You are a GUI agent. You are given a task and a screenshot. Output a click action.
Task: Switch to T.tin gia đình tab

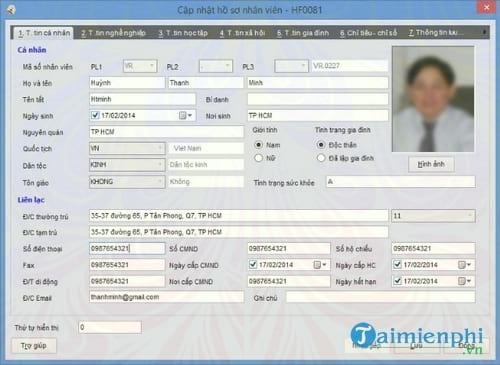pos(303,33)
